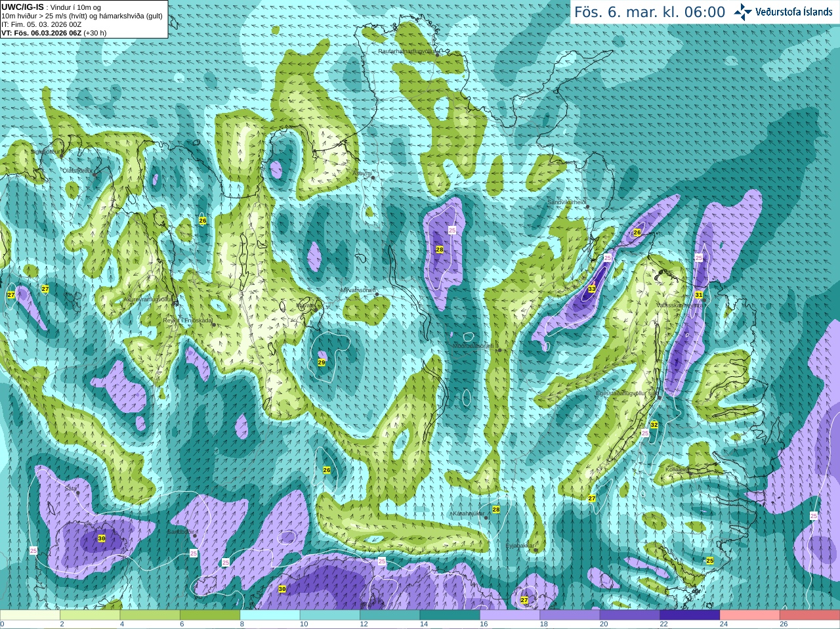Pick the 18–20 m/s legend color
This screenshot has width=840, height=629.
570,615
